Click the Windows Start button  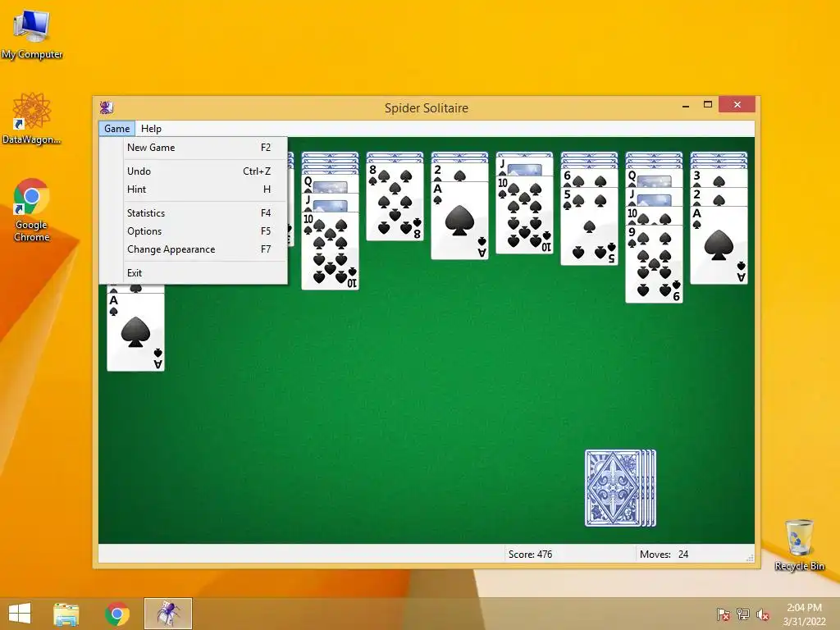20,614
